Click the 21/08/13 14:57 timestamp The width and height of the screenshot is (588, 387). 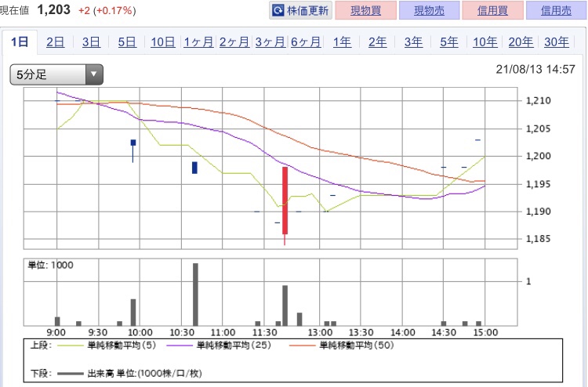pyautogui.click(x=535, y=69)
